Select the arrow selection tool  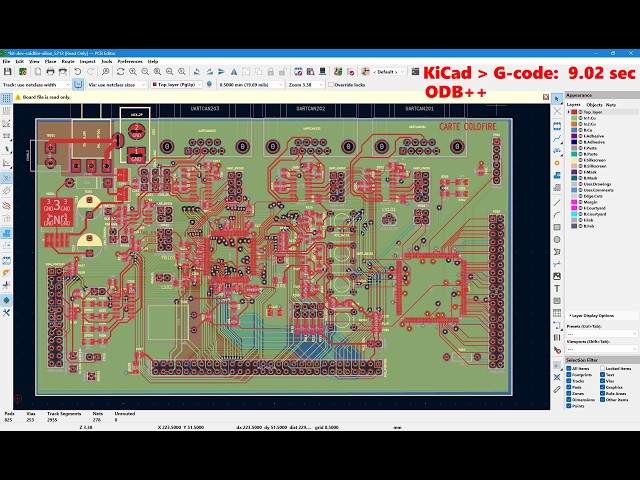557,99
